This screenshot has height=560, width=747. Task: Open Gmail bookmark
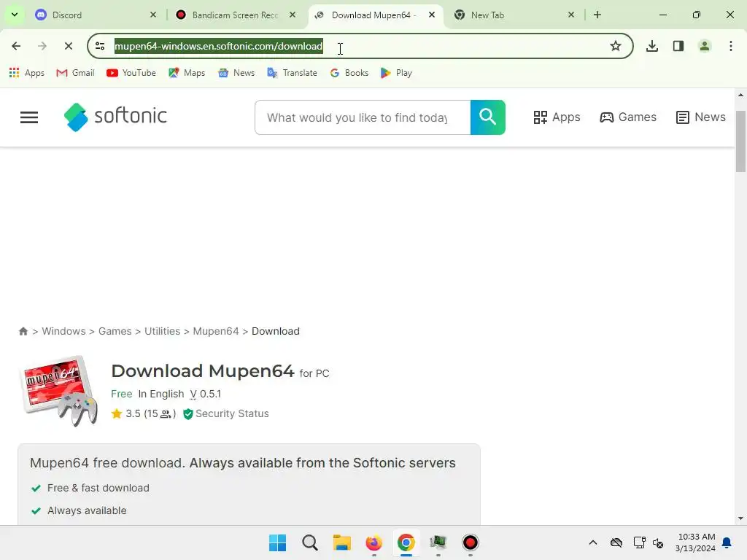pyautogui.click(x=75, y=73)
